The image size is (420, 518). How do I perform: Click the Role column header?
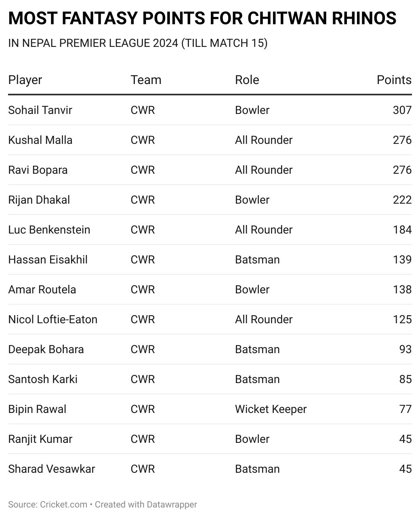[247, 80]
